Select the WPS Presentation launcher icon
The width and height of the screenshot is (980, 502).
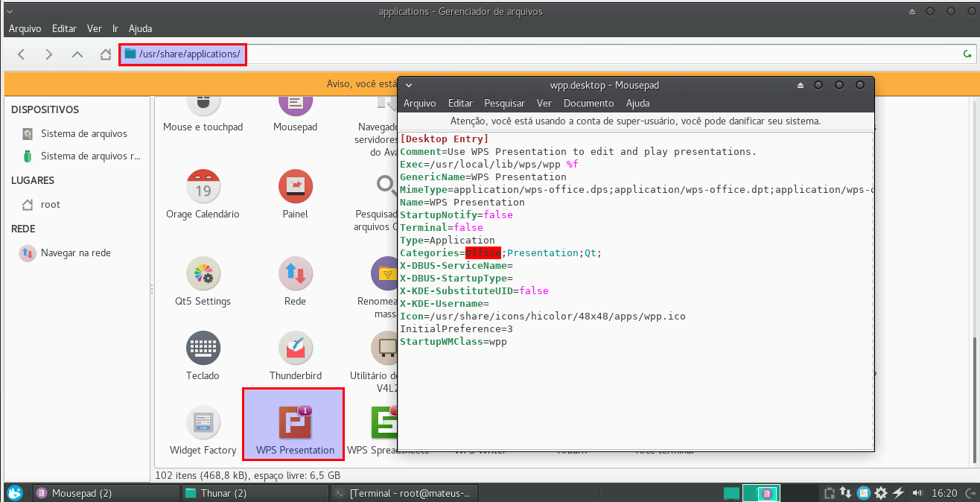click(x=295, y=422)
